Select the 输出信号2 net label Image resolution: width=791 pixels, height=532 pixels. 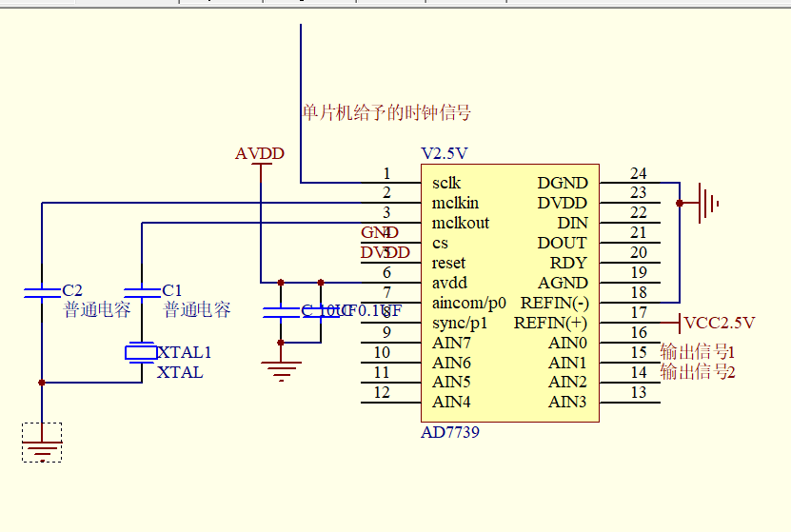click(698, 372)
